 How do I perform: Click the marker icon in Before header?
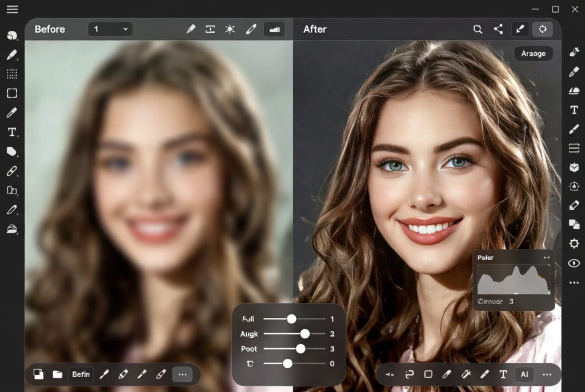point(191,29)
